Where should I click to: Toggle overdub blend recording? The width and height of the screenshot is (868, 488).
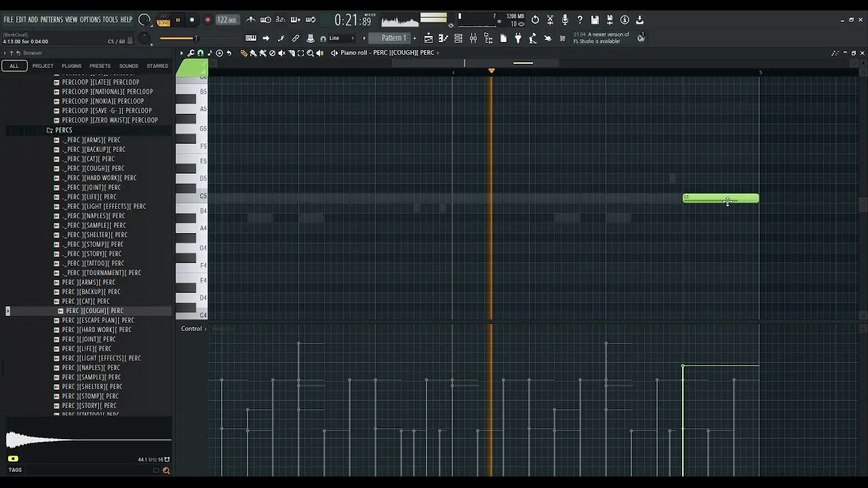[295, 20]
